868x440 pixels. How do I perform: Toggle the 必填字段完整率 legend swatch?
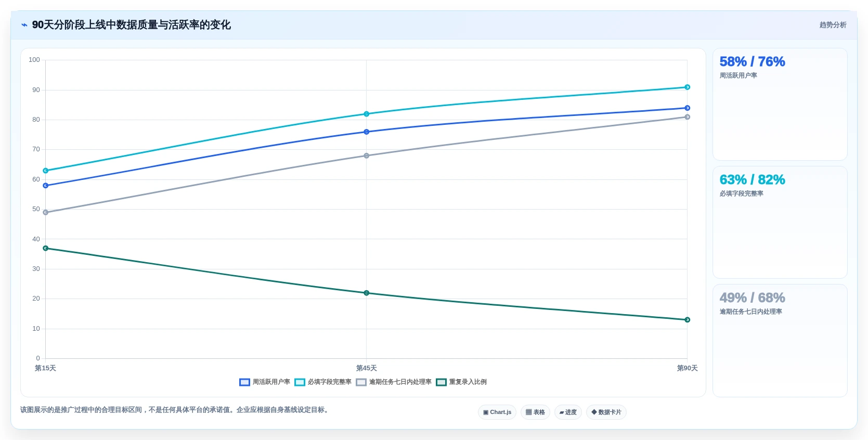pyautogui.click(x=300, y=382)
